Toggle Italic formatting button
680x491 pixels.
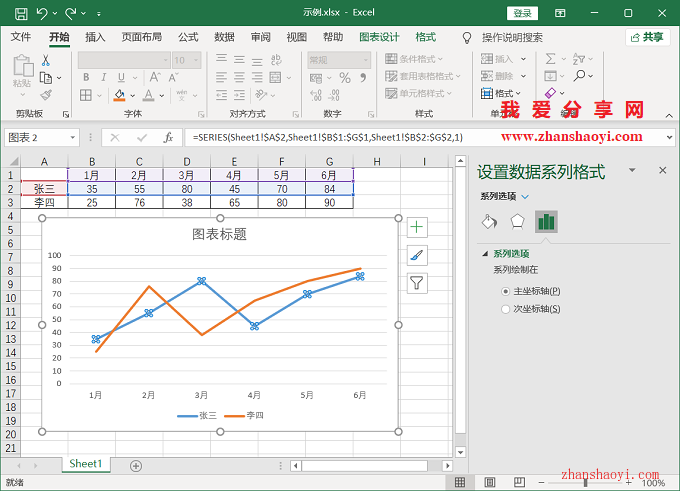click(104, 77)
